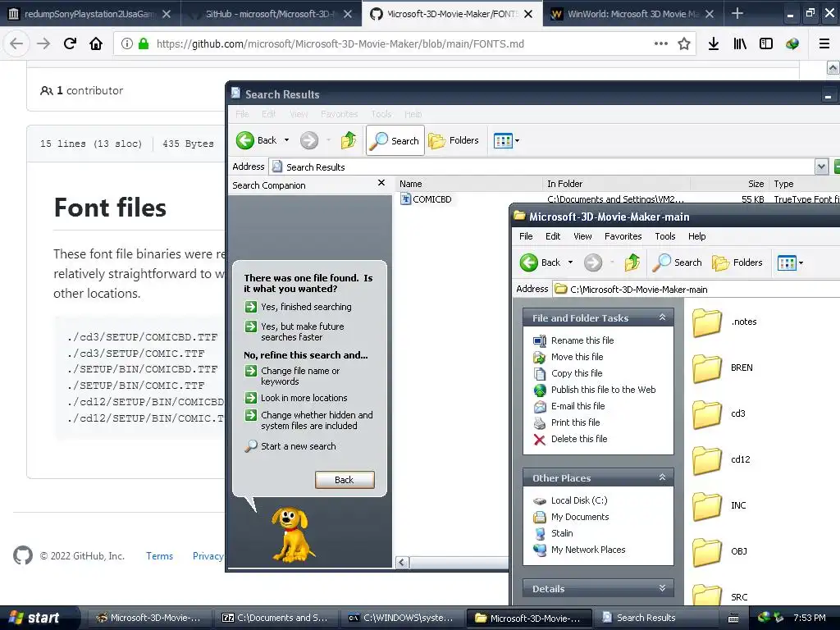Go to My Network Places
The height and width of the screenshot is (630, 840).
[x=580, y=550]
